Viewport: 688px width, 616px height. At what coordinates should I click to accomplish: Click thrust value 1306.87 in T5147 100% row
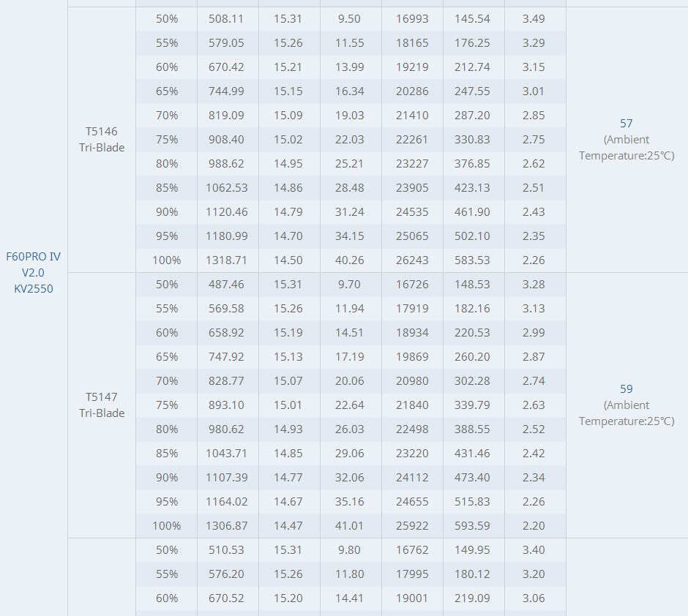228,526
